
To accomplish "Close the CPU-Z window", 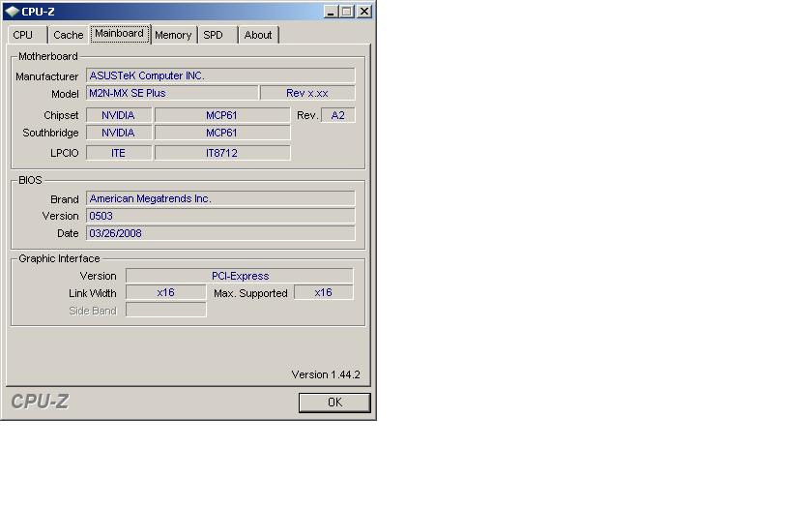I will pyautogui.click(x=364, y=11).
